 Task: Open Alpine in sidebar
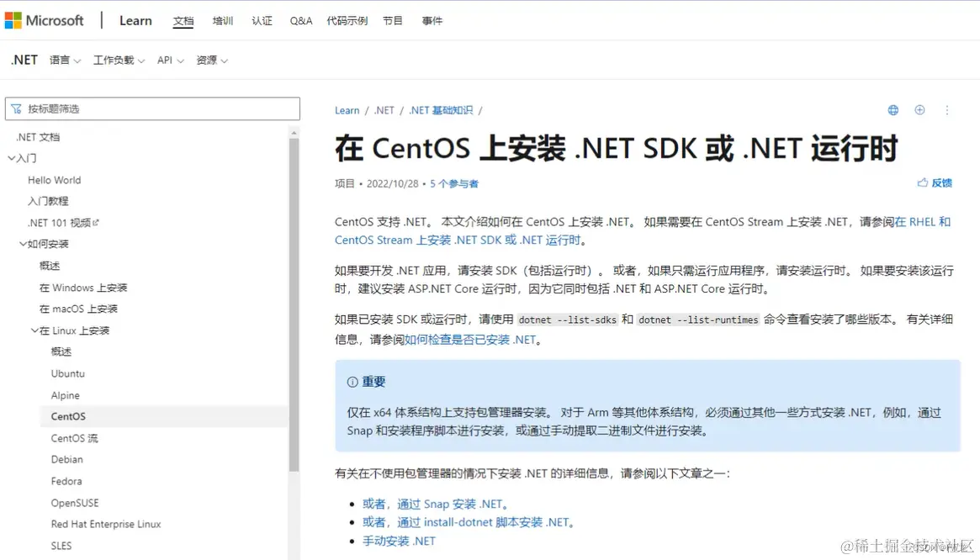[65, 396]
